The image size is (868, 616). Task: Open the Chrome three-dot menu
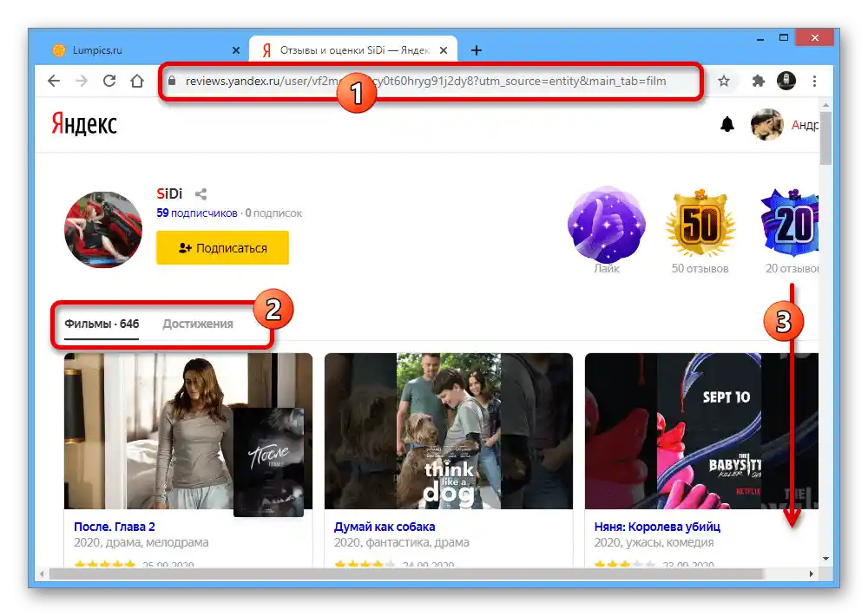pyautogui.click(x=814, y=81)
